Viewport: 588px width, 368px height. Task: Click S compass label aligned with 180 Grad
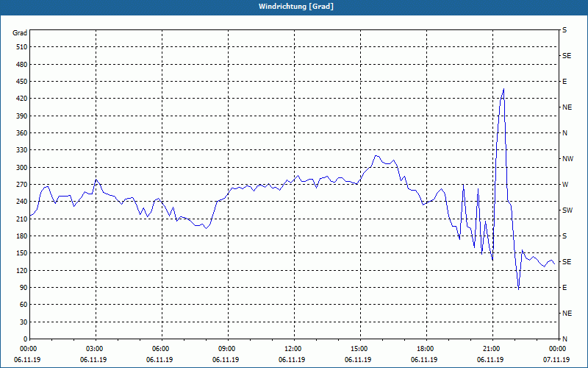click(x=564, y=236)
